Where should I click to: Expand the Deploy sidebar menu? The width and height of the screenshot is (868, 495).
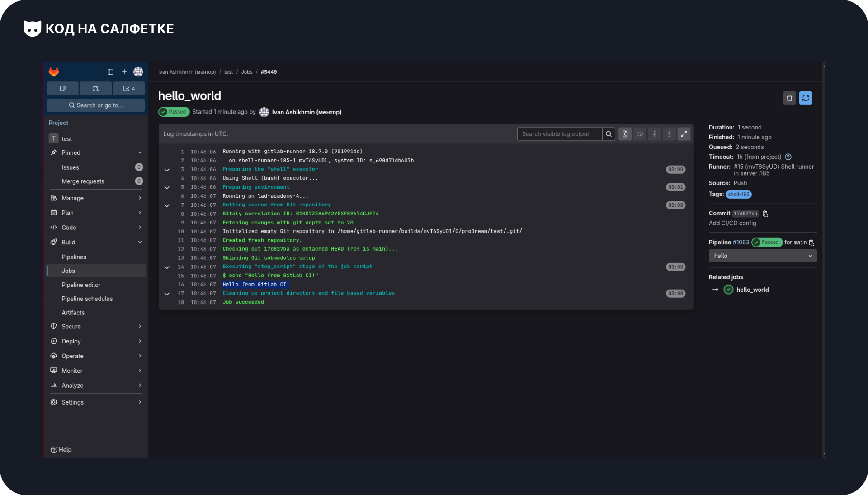96,341
